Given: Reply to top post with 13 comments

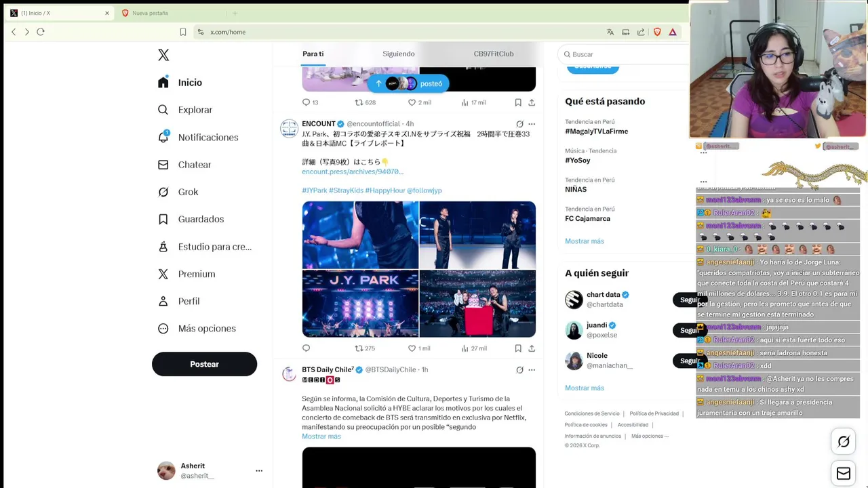Looking at the screenshot, I should coord(310,102).
